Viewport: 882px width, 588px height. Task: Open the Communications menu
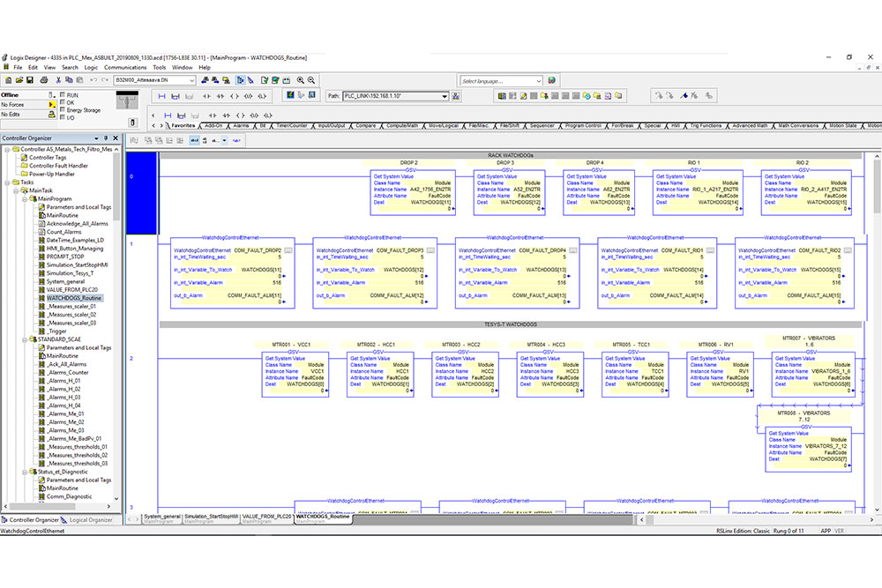[125, 68]
